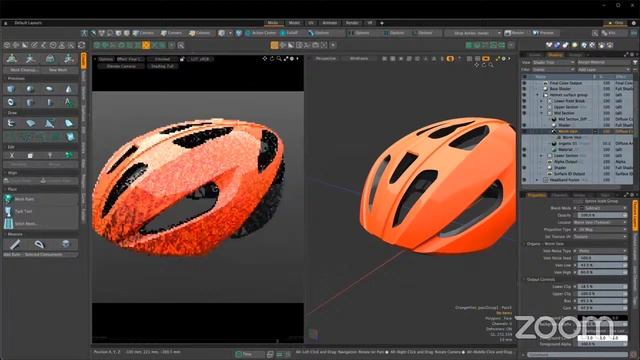Switch to the UV layout tab
640x360 pixels.
(311, 23)
